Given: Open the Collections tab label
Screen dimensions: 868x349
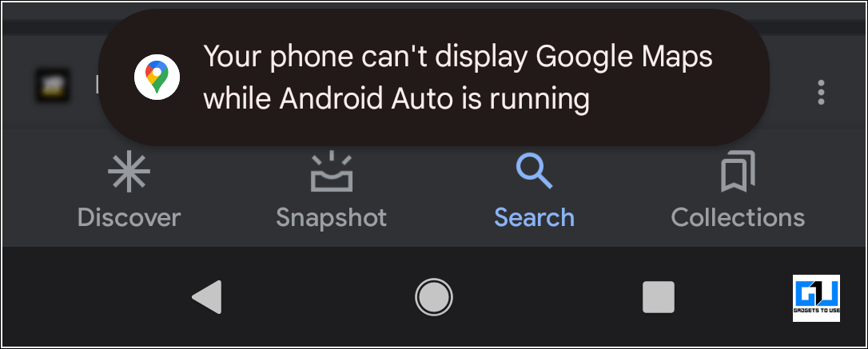Looking at the screenshot, I should [738, 217].
